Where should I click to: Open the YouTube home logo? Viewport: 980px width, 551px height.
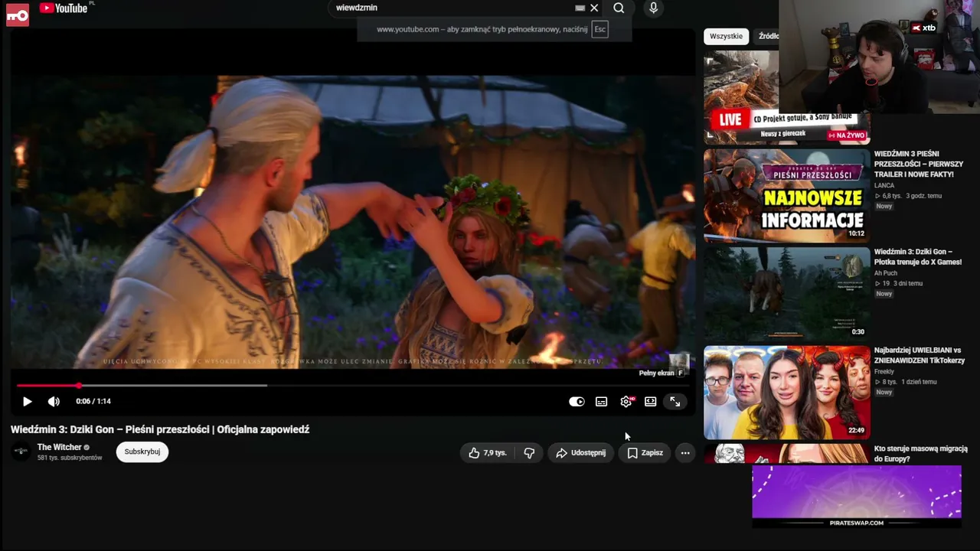coord(64,8)
